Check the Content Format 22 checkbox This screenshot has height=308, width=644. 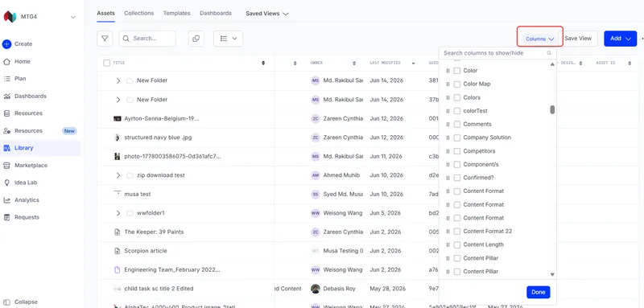point(456,232)
